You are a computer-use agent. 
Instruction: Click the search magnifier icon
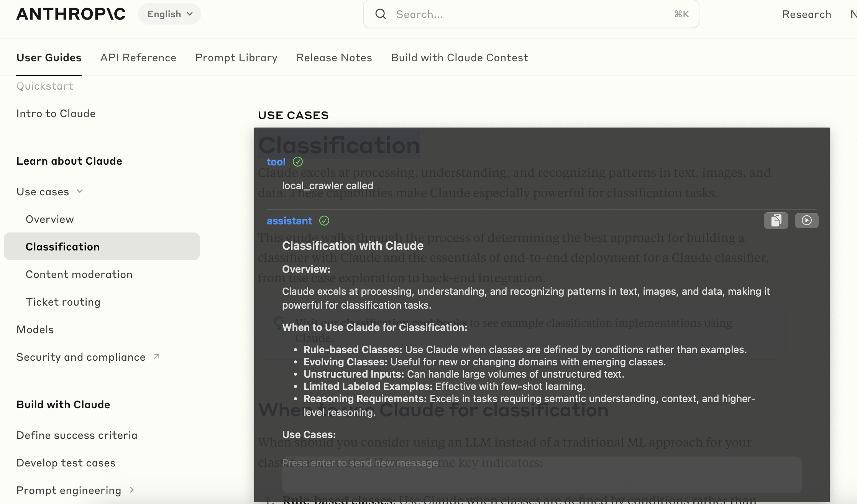(x=381, y=14)
